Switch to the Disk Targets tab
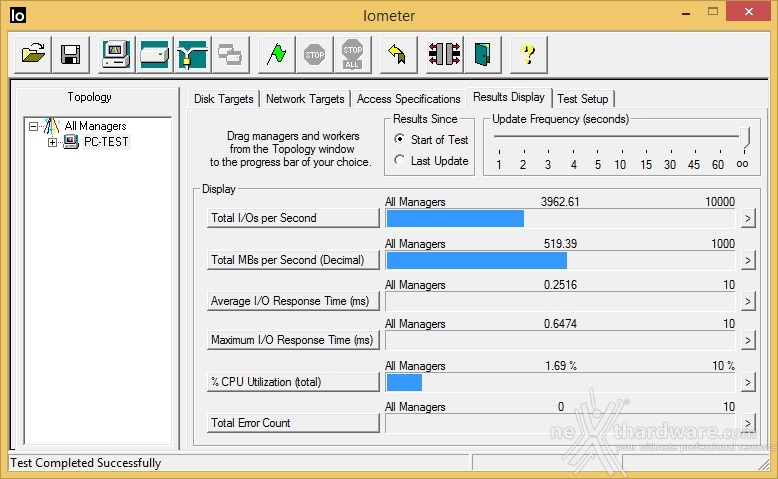The width and height of the screenshot is (778, 479). coord(223,99)
